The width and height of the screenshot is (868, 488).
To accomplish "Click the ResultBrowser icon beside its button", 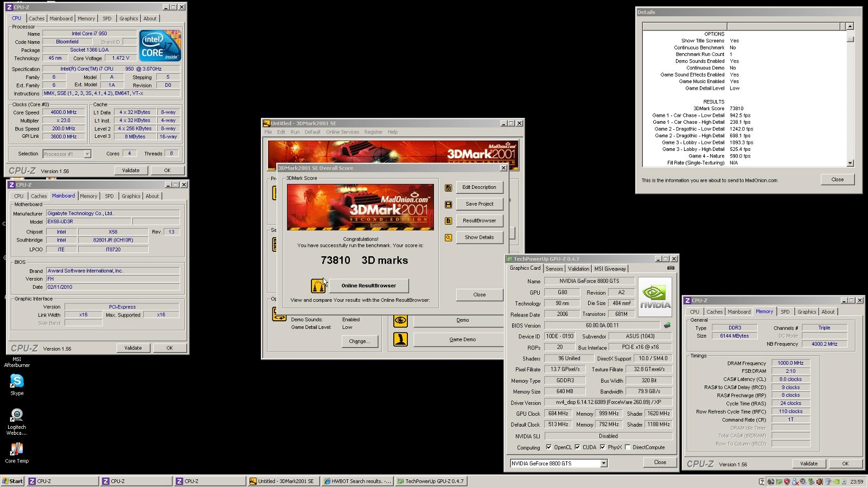I will click(448, 221).
